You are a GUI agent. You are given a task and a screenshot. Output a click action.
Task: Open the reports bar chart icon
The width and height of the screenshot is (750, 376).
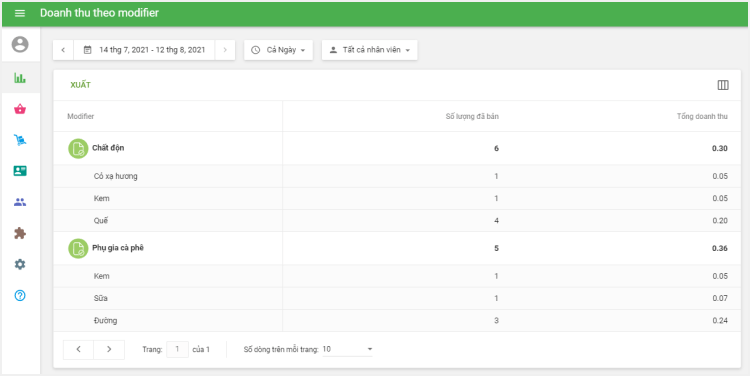pyautogui.click(x=20, y=78)
